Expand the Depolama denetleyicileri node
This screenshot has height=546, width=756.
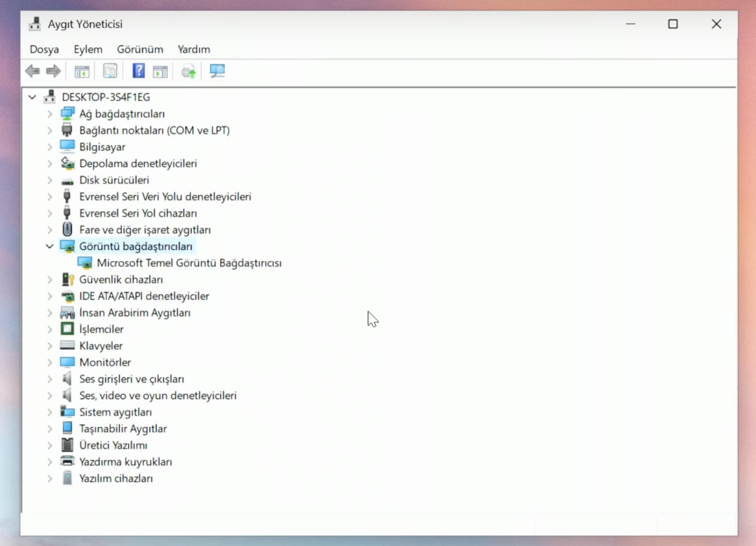pyautogui.click(x=50, y=163)
